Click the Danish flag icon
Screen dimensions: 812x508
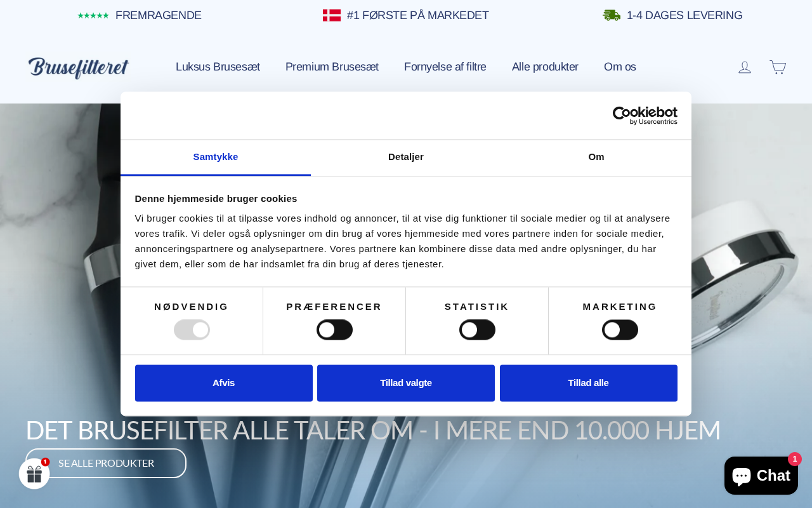[332, 15]
